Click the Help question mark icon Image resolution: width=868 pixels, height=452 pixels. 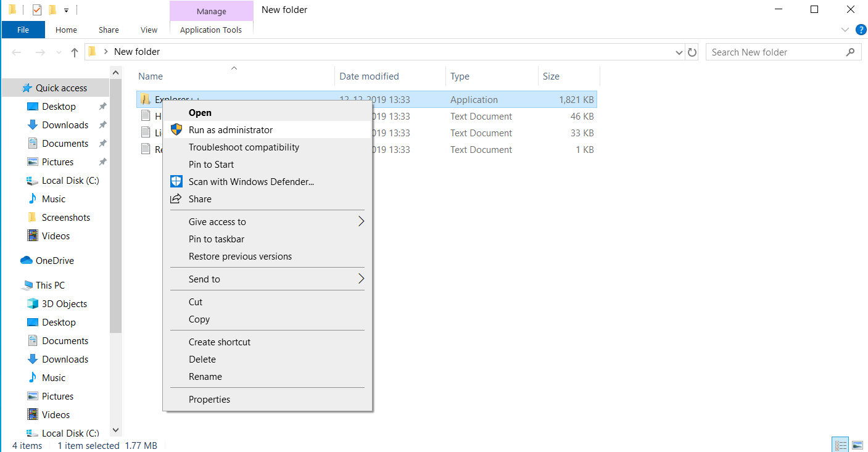pyautogui.click(x=861, y=30)
